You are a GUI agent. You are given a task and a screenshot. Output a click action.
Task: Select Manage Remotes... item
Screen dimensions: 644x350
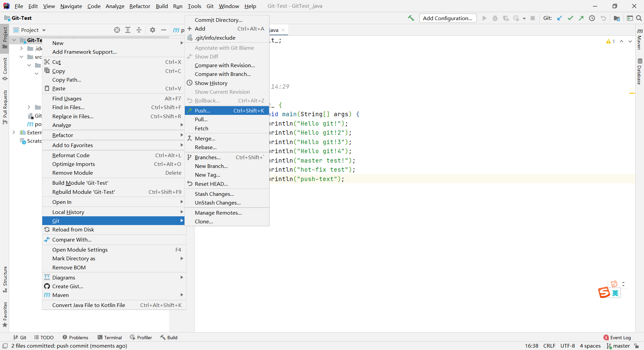(227, 213)
